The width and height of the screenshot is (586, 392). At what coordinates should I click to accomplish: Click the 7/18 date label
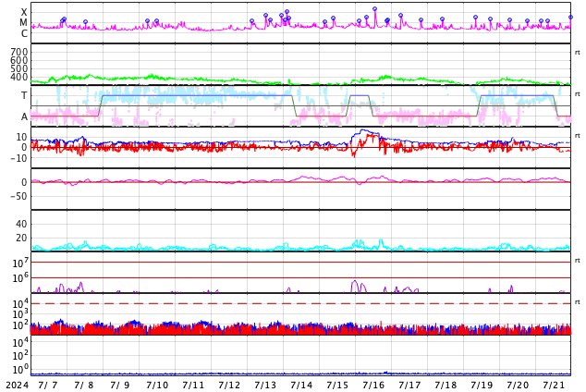(446, 385)
